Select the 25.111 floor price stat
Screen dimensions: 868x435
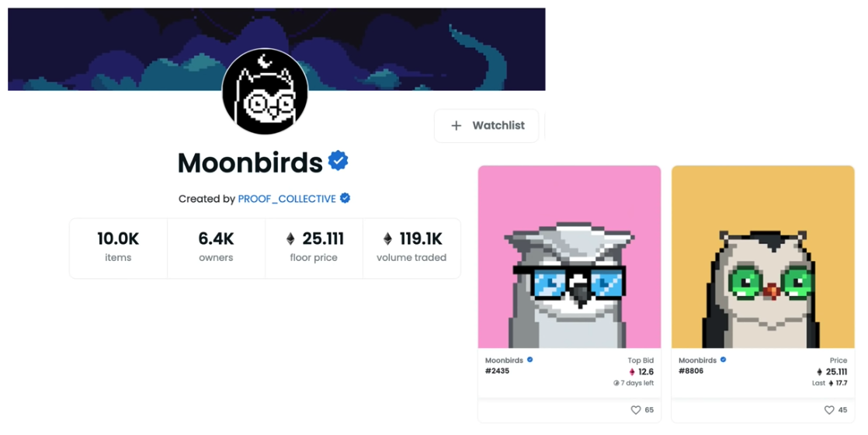coord(314,249)
